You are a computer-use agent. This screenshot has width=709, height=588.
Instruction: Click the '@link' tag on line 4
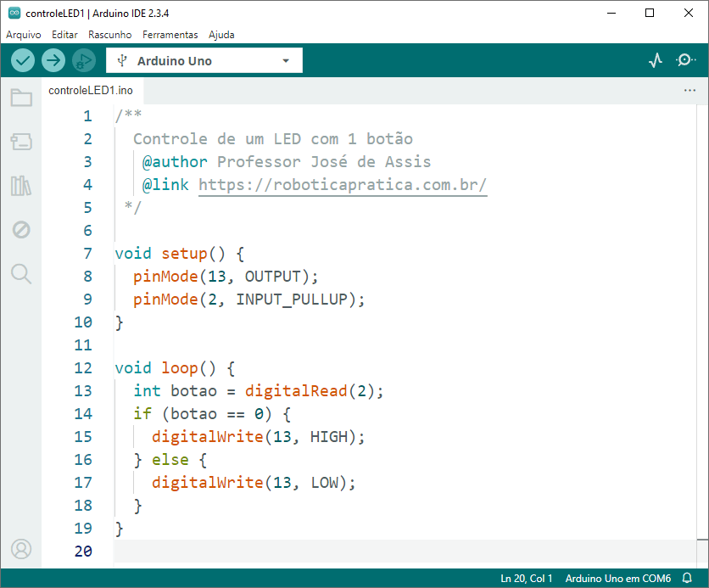click(165, 185)
